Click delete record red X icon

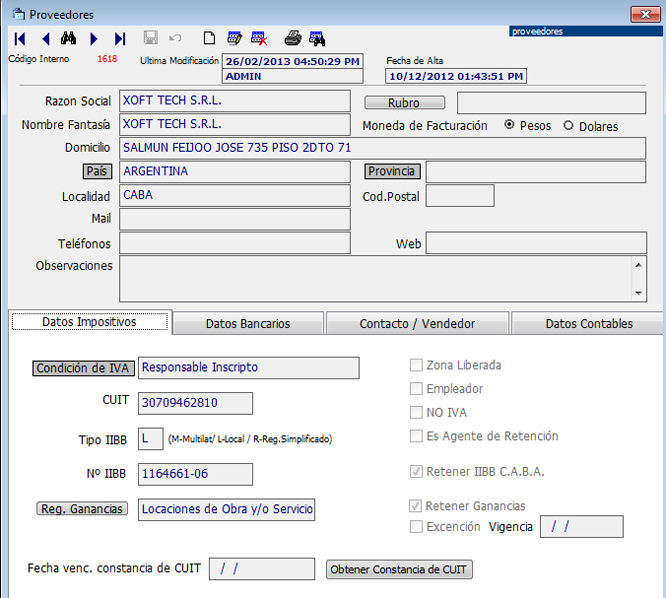coord(259,39)
